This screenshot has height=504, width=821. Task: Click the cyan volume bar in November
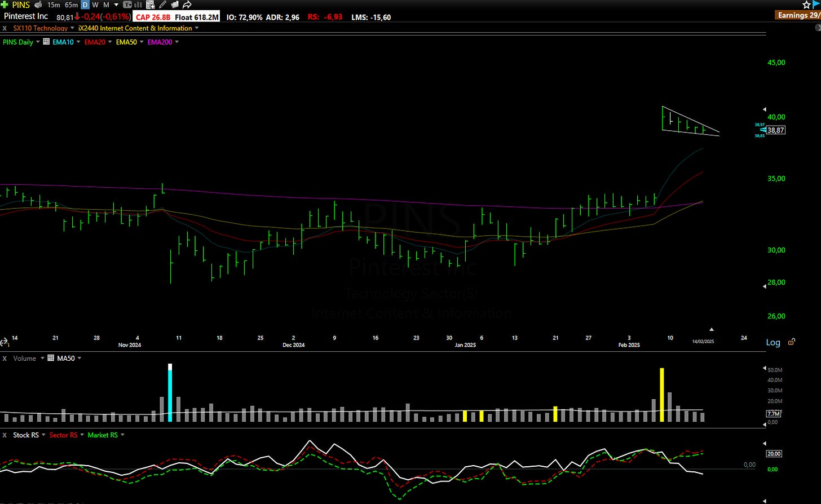tap(170, 393)
